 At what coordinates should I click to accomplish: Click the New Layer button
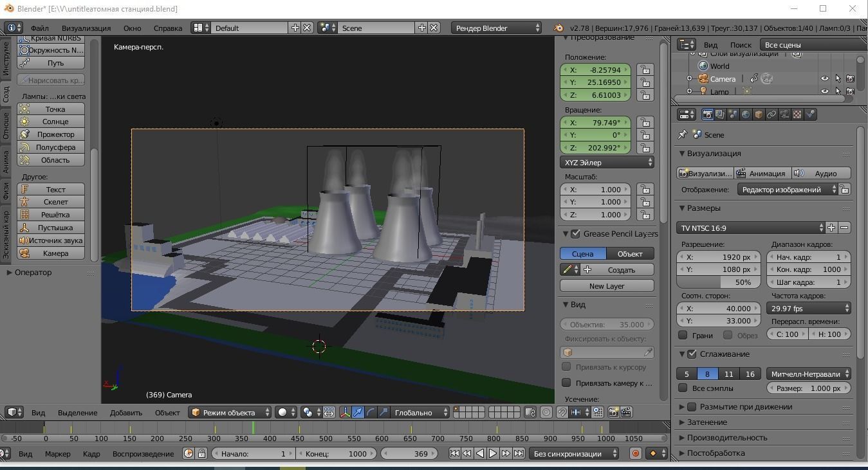coord(607,286)
